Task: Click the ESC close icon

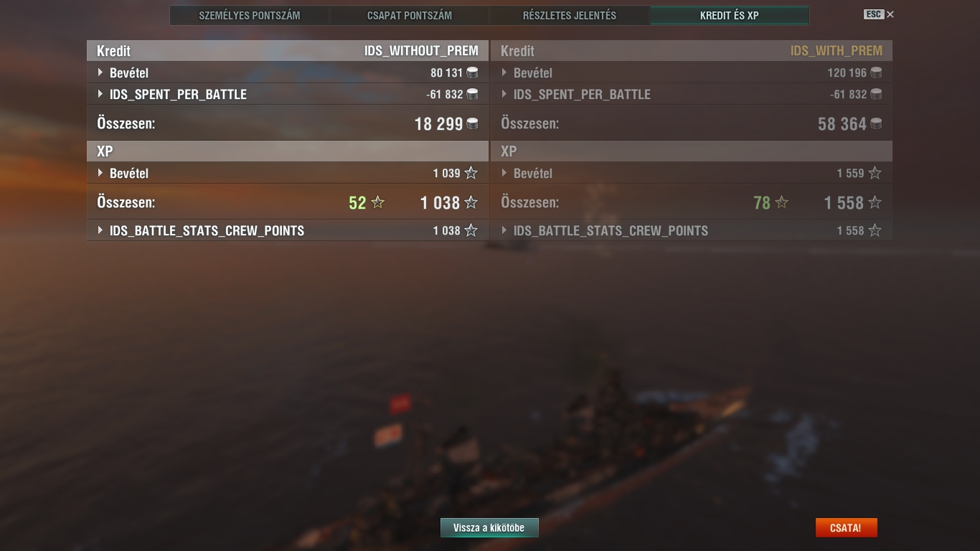Action: coord(890,14)
